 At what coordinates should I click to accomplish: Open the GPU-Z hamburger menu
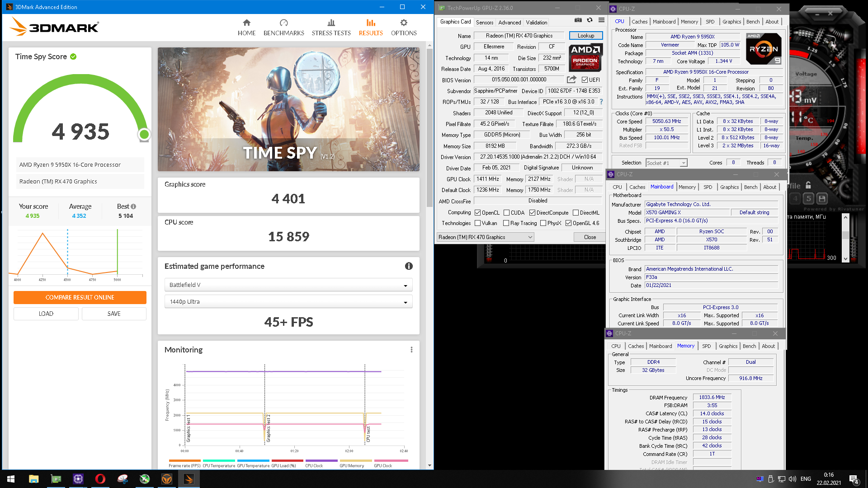click(x=601, y=20)
